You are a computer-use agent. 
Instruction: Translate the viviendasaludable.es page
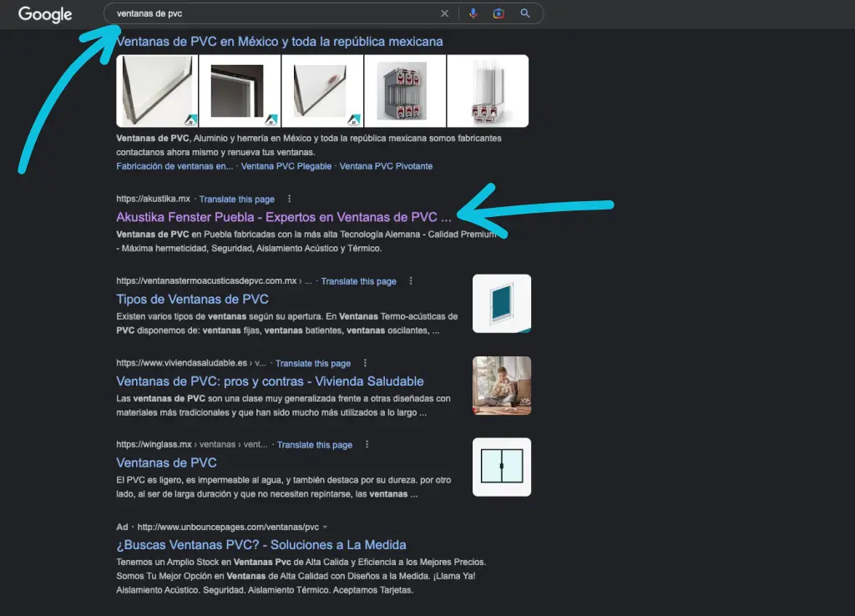point(313,364)
